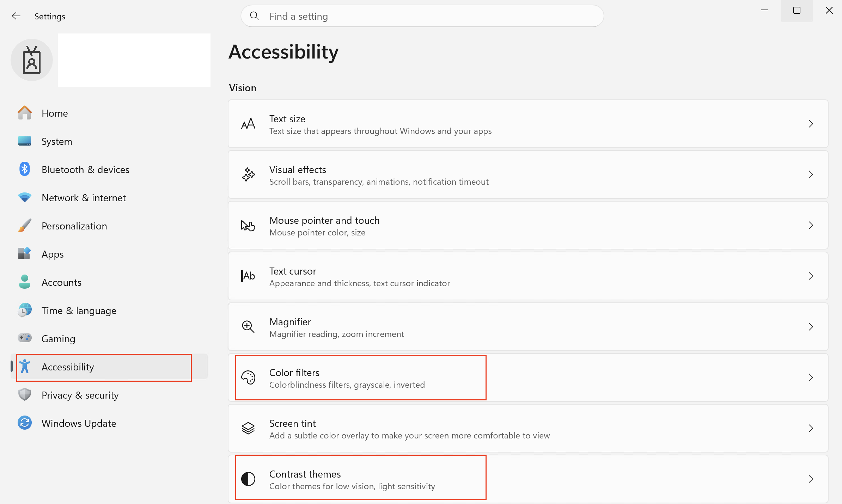Click the Visual effects sparkle icon
Viewport: 842px width, 504px height.
click(x=248, y=174)
